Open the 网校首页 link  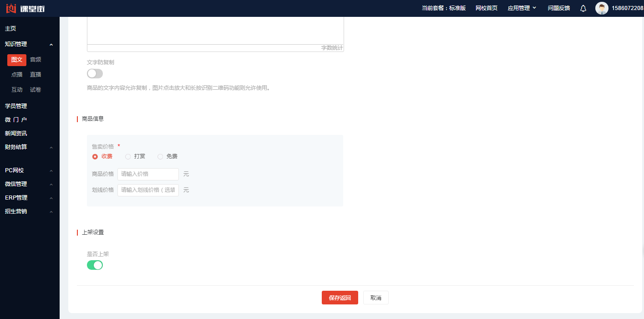[486, 8]
